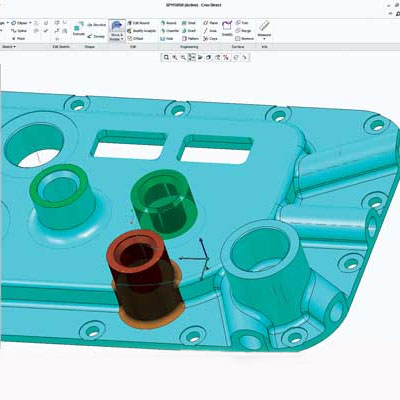Expand the Measure dropdown arrow
The width and height of the screenshot is (400, 400).
point(264,39)
